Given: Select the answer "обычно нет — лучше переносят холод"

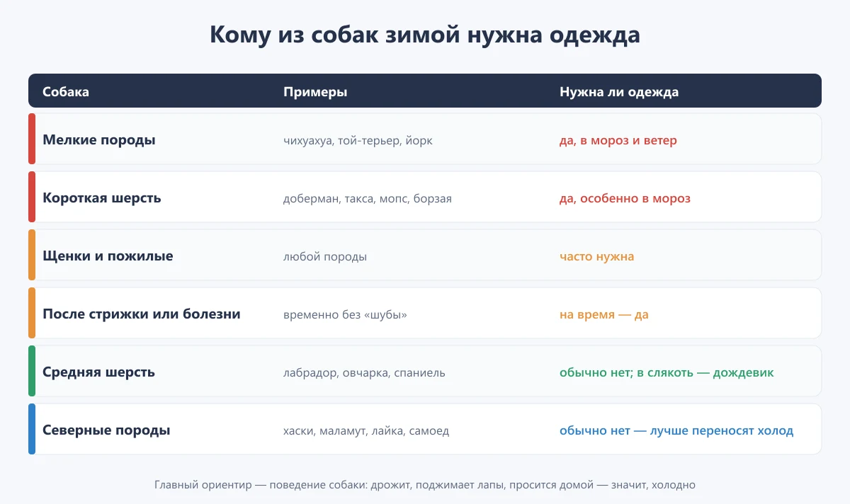Looking at the screenshot, I should [676, 430].
